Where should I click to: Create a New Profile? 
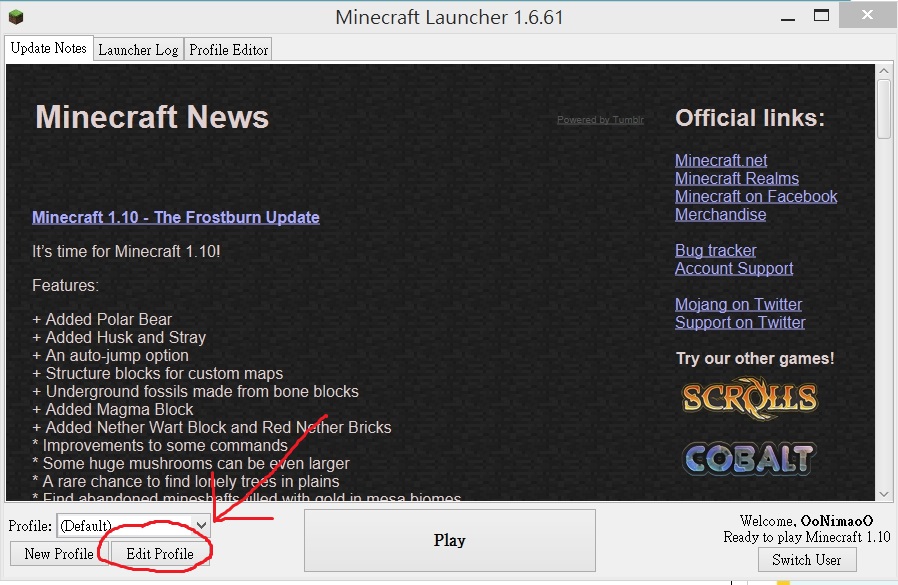[x=59, y=554]
